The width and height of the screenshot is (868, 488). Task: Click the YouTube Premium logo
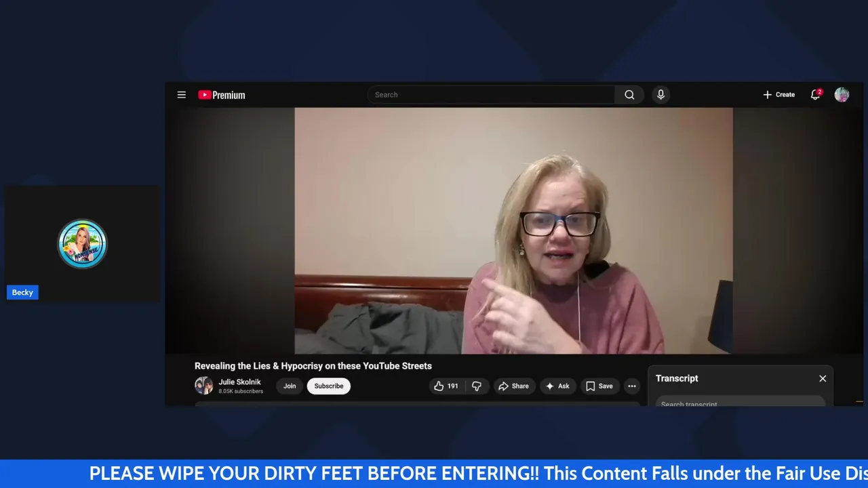222,95
